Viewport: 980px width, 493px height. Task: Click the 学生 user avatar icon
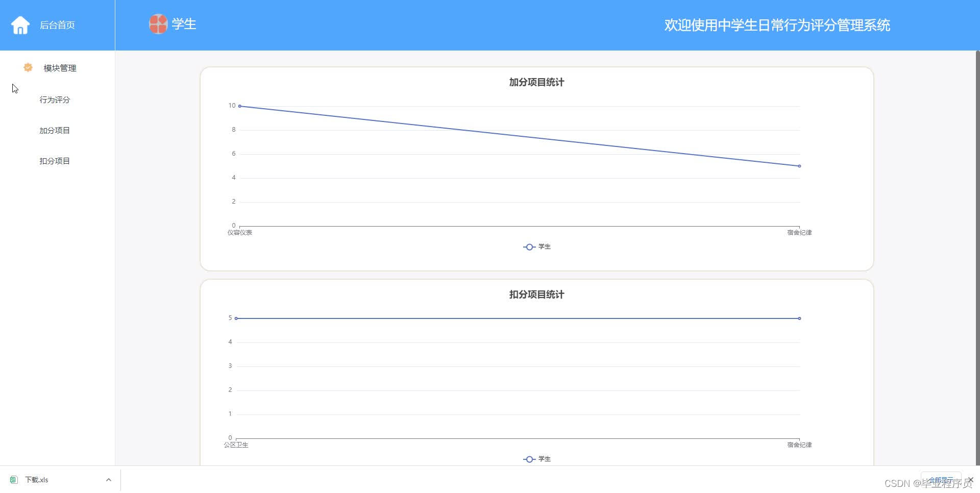[158, 24]
